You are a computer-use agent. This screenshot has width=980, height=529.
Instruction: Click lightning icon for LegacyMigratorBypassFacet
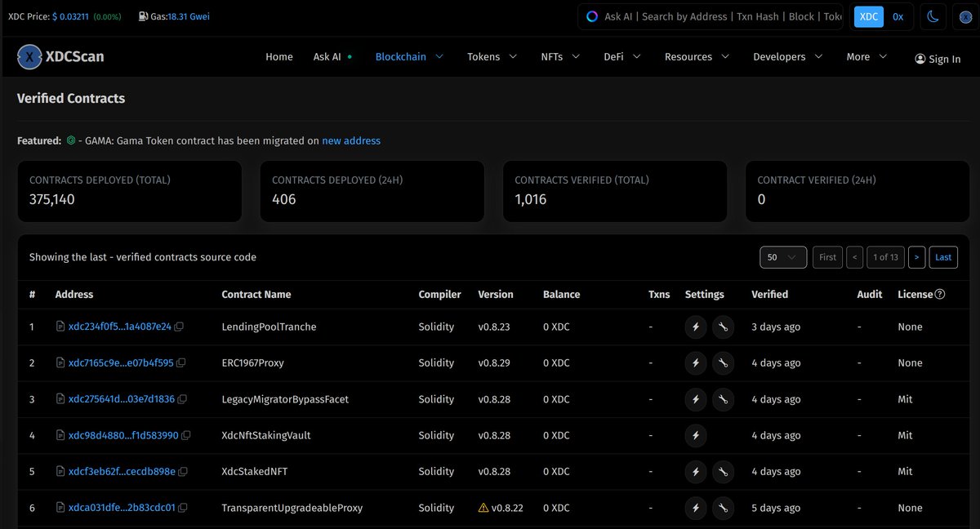tap(696, 399)
